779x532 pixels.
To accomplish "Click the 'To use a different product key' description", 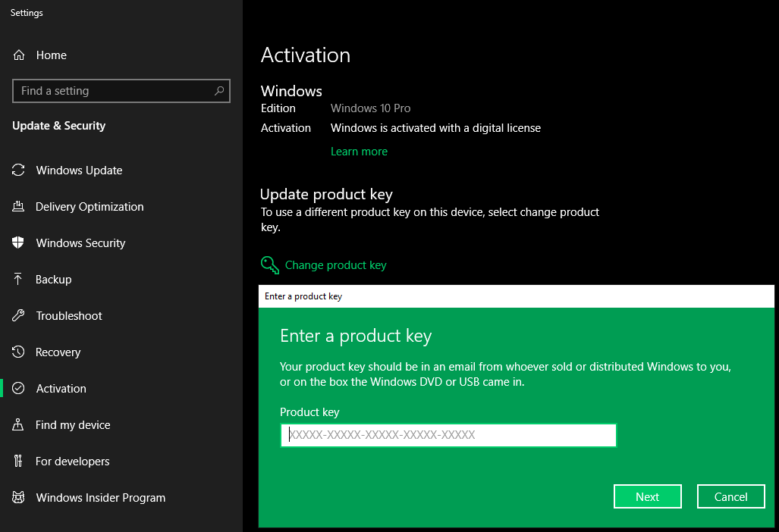I will [430, 219].
